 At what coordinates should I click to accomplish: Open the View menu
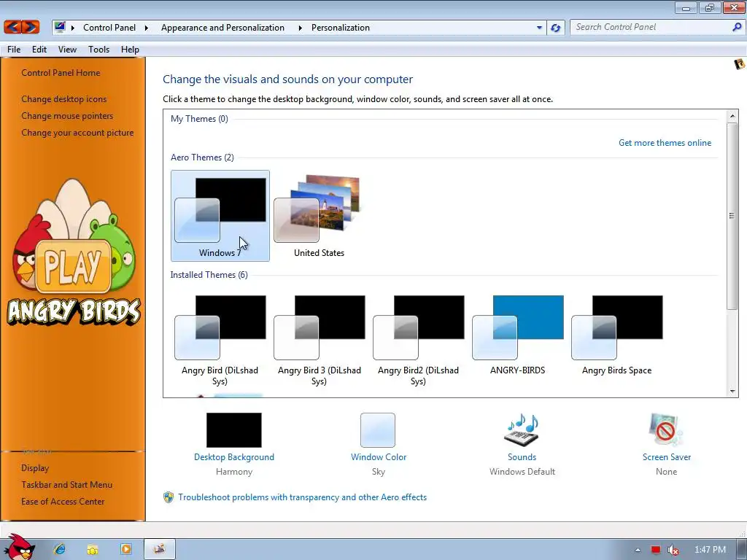point(67,50)
